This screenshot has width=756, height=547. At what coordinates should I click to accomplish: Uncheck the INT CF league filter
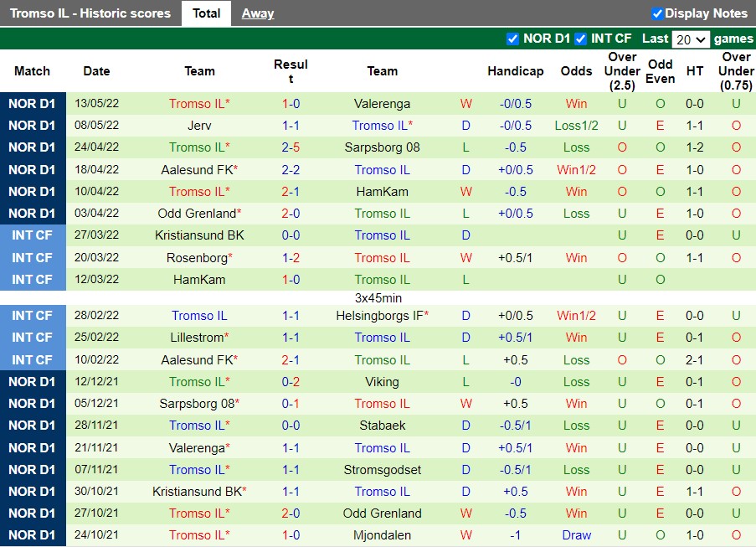click(580, 39)
